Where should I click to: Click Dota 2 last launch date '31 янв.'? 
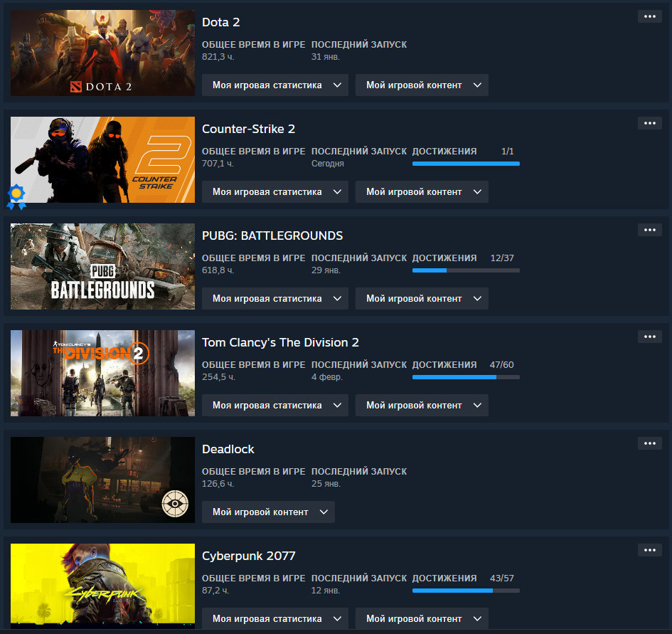(326, 57)
